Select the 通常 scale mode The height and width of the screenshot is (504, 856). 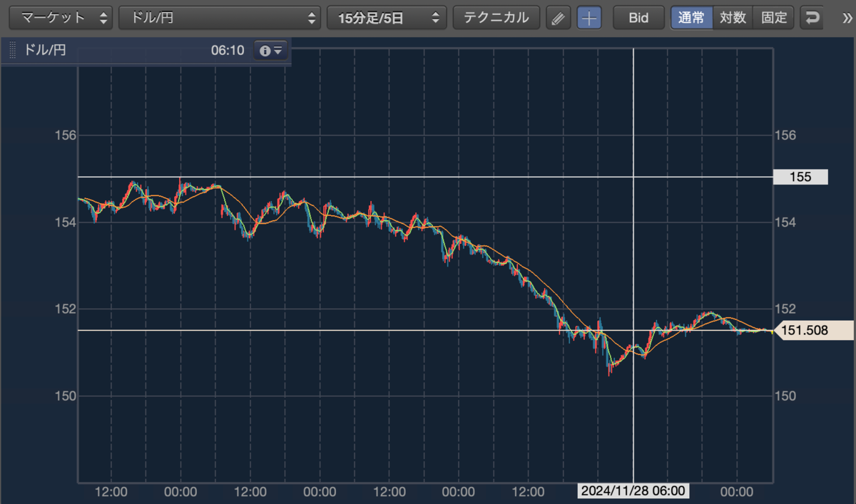[691, 18]
